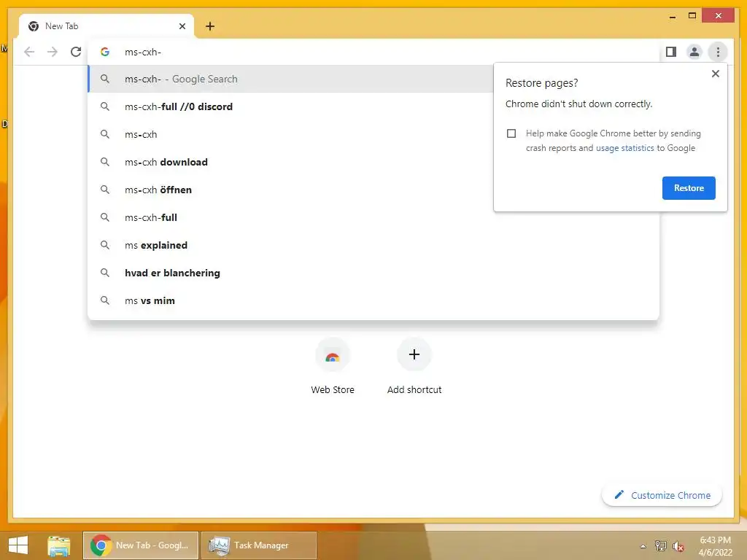Follow the 'usage statistics' link

click(x=624, y=148)
